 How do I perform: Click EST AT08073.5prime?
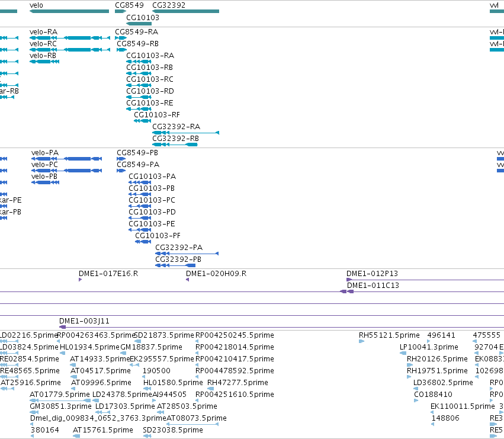coord(192,424)
